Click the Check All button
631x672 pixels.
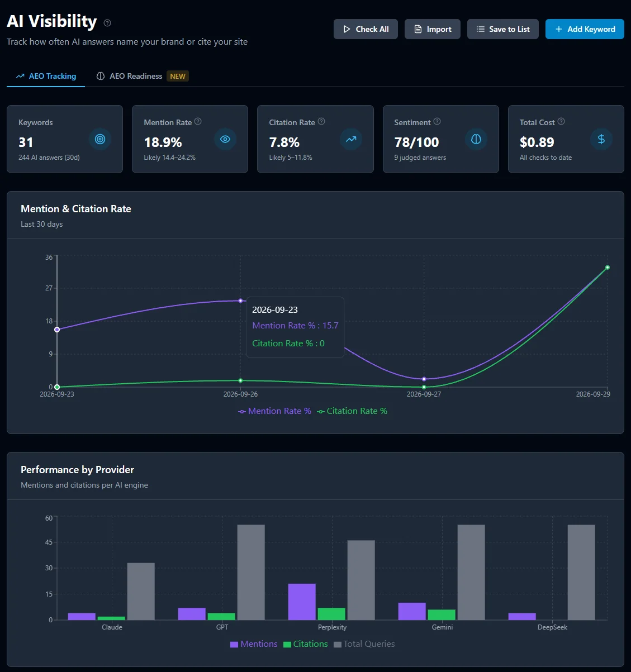click(x=366, y=29)
